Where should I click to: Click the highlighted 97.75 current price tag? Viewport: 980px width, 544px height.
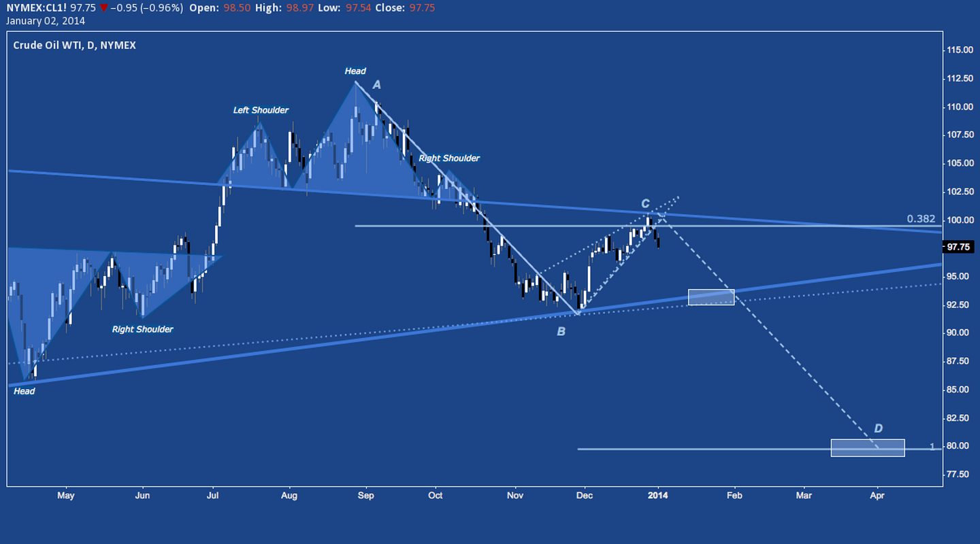click(x=960, y=246)
